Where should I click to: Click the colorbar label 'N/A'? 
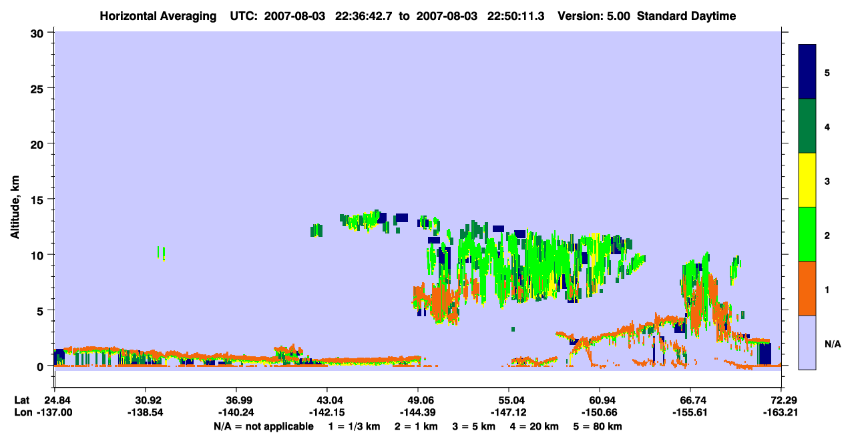(832, 344)
